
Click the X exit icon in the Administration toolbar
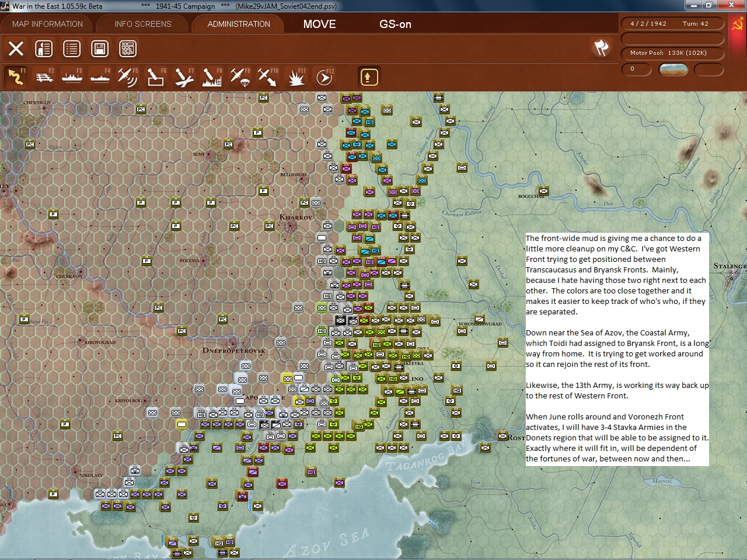pyautogui.click(x=16, y=48)
